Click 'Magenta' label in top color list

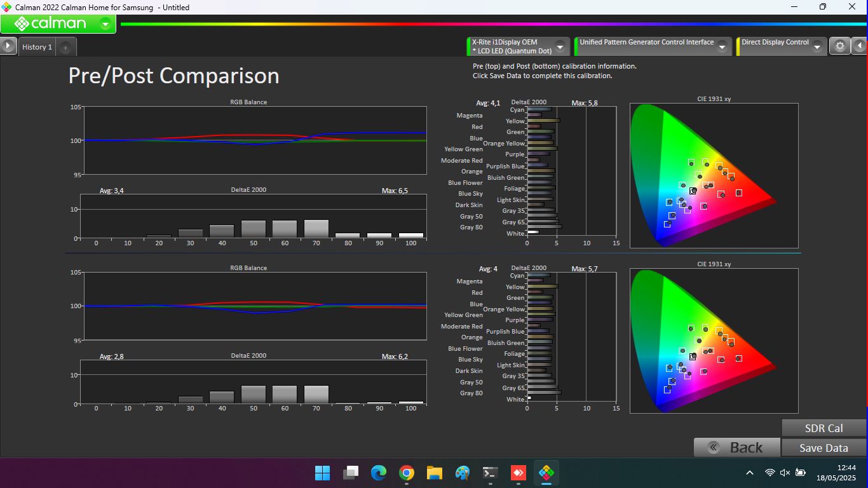(x=470, y=116)
